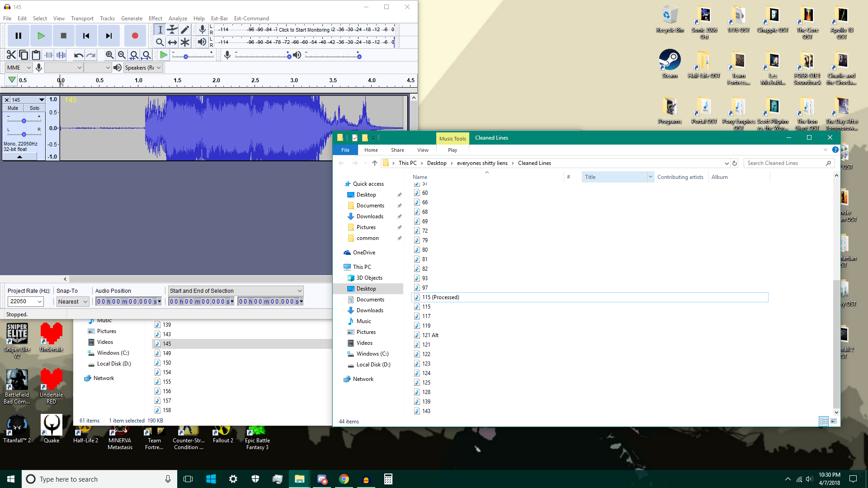Open the Effect menu
Image resolution: width=868 pixels, height=488 pixels.
point(155,19)
